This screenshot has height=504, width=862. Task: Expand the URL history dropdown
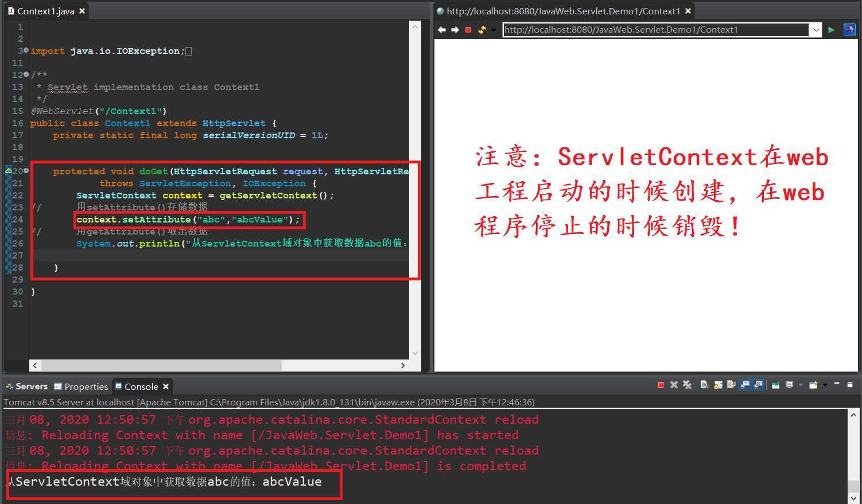tap(816, 30)
